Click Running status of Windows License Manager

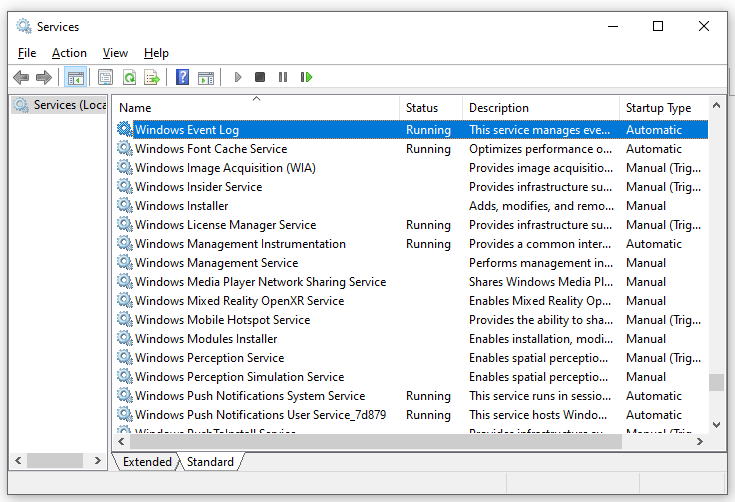tap(428, 225)
